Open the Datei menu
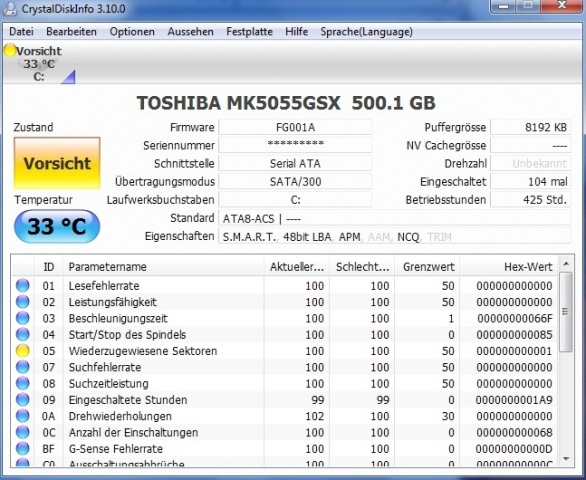 click(21, 32)
